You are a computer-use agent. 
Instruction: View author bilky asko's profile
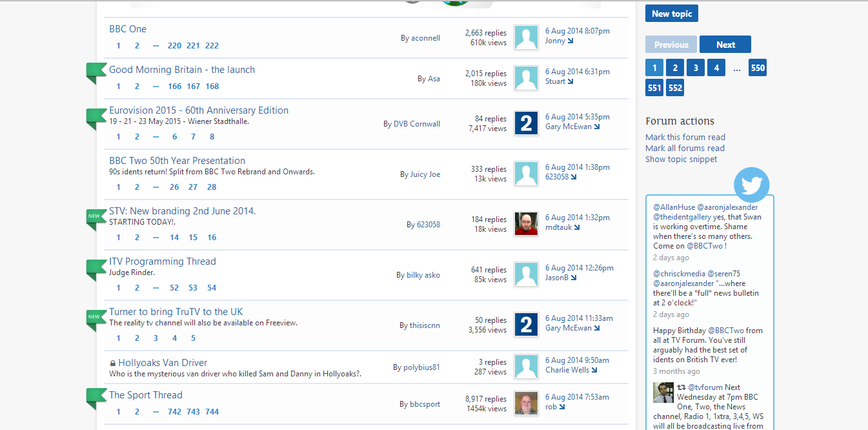[423, 275]
